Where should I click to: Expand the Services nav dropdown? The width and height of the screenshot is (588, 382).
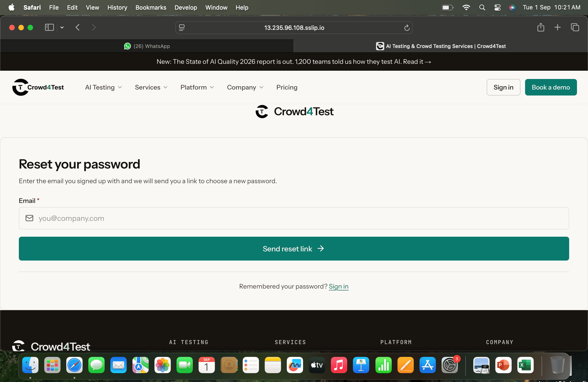pos(151,87)
